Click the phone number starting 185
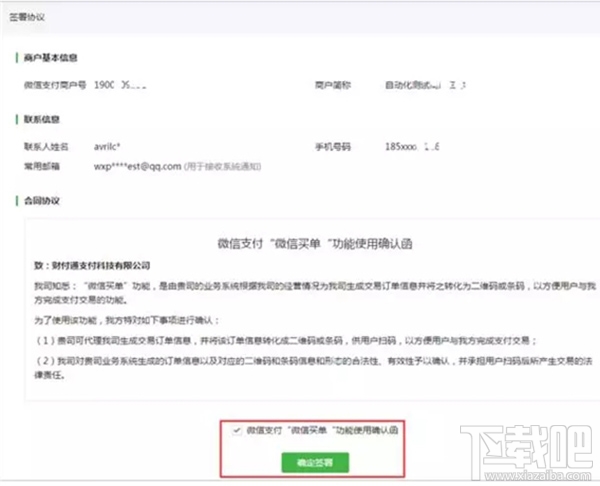600x486 pixels. (412, 147)
